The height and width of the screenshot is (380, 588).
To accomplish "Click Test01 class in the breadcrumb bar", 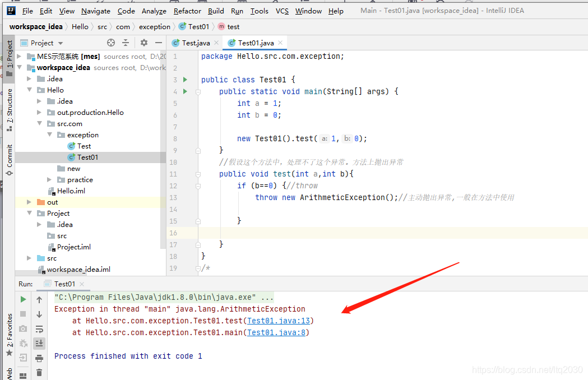I will click(x=194, y=27).
